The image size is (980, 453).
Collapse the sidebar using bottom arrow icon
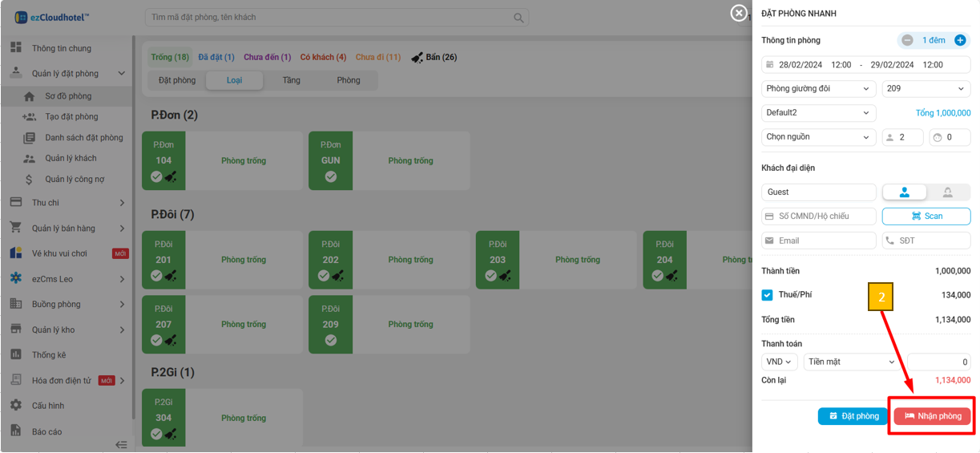pyautogui.click(x=121, y=444)
